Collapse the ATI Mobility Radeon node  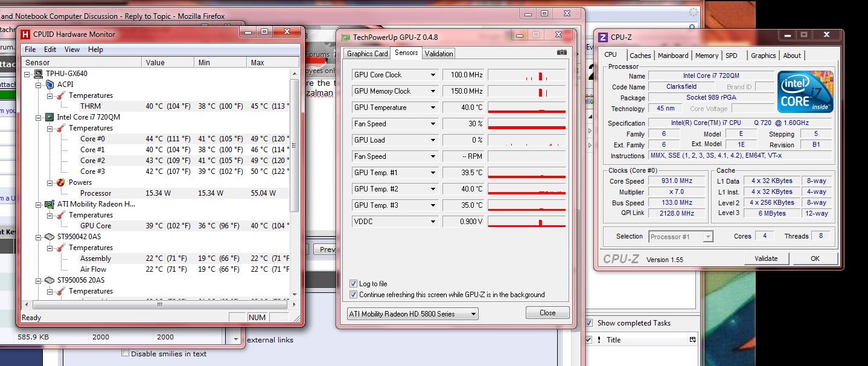pos(39,204)
